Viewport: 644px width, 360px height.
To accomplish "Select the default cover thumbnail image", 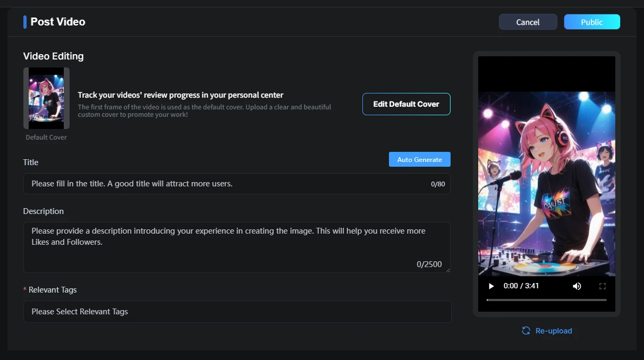I will [x=46, y=98].
